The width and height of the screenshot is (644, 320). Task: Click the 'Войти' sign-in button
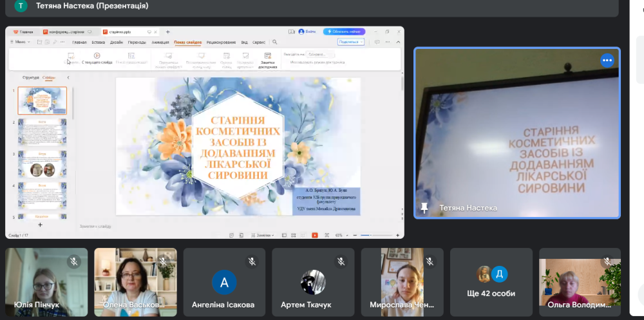tap(307, 32)
